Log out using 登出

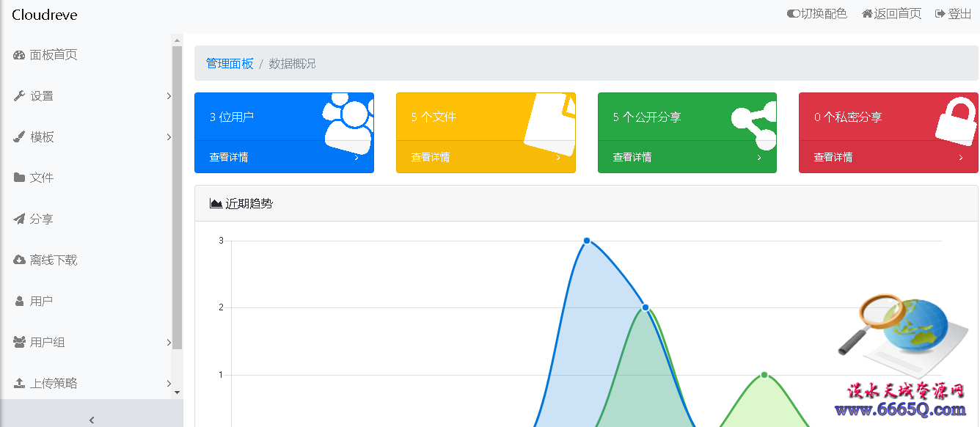pos(954,14)
